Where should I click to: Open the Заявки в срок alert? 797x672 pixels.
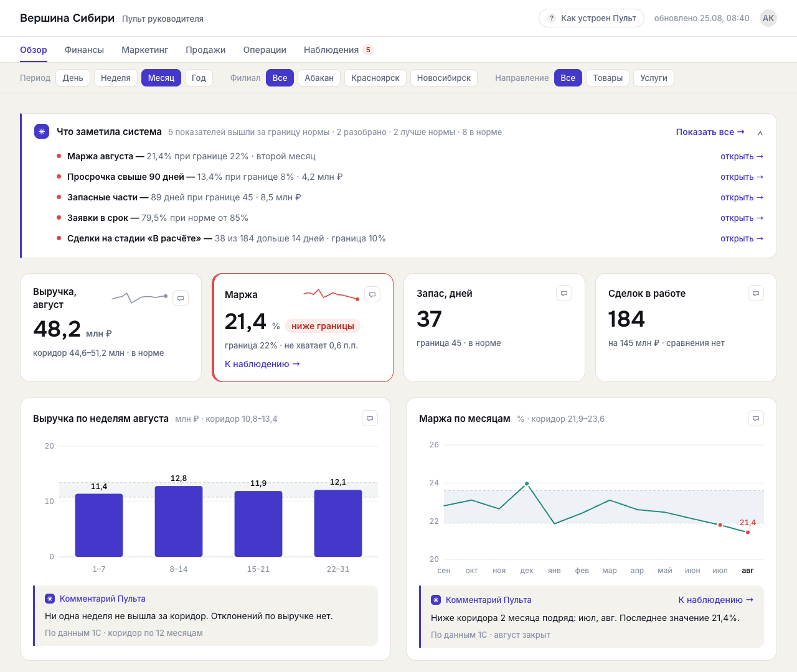coord(742,218)
